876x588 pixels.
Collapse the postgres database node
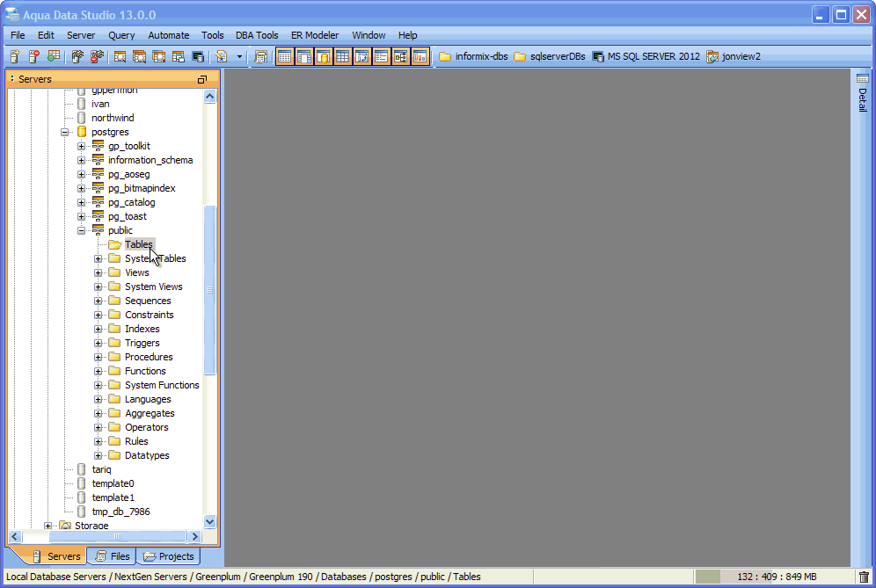pos(65,133)
